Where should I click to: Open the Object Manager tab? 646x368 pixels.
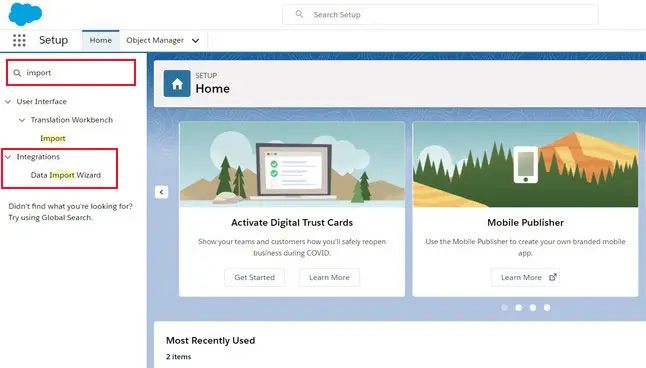tap(155, 40)
